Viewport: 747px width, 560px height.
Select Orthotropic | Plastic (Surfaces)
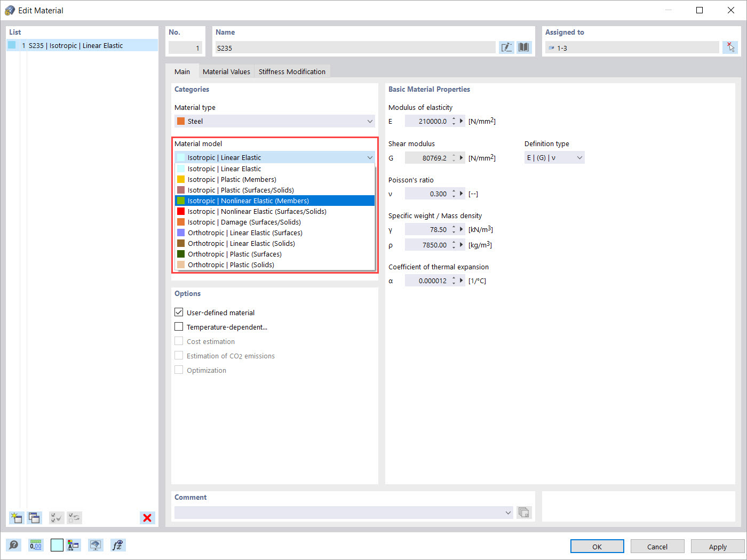[x=275, y=254]
